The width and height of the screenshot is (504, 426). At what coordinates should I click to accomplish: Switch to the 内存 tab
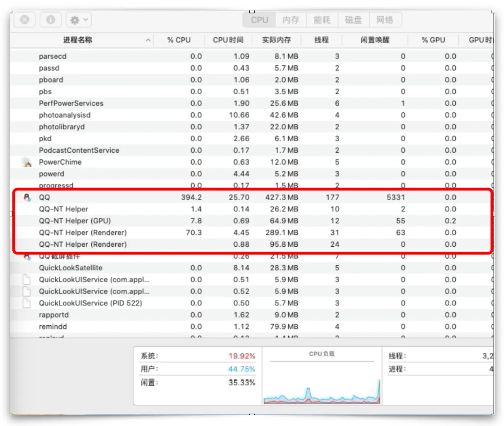[x=291, y=20]
